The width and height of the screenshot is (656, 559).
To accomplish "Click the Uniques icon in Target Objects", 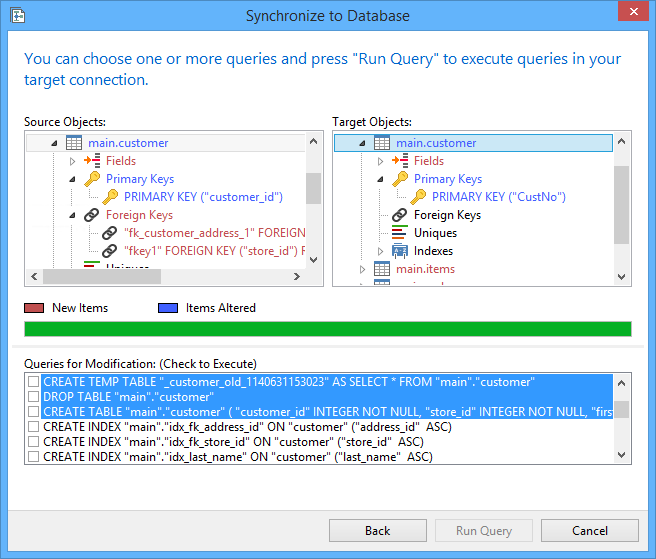I will point(400,233).
